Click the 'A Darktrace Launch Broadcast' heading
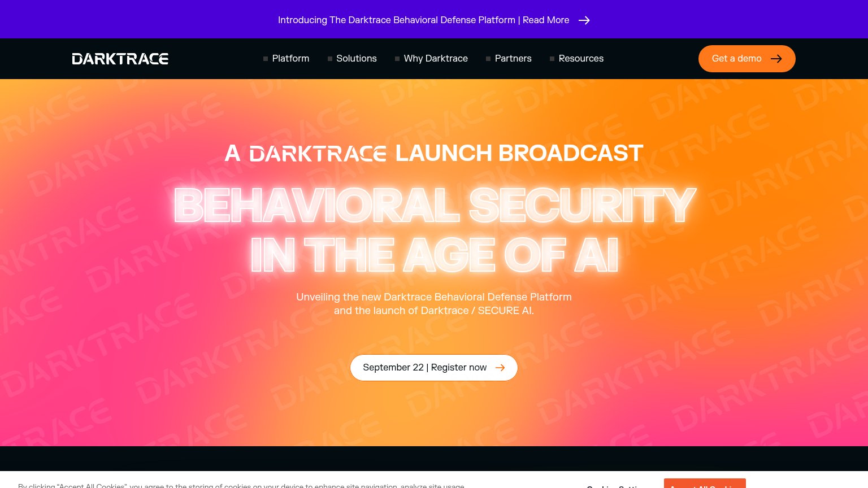This screenshot has height=488, width=868. [434, 153]
